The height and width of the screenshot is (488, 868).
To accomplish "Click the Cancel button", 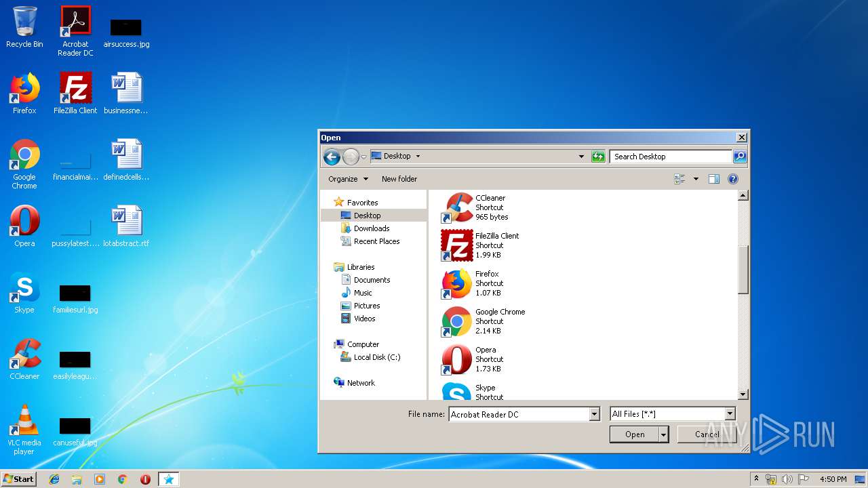I will [707, 434].
